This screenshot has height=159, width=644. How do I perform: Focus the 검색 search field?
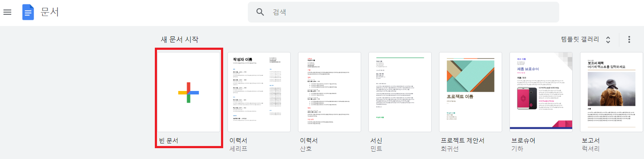tap(403, 12)
